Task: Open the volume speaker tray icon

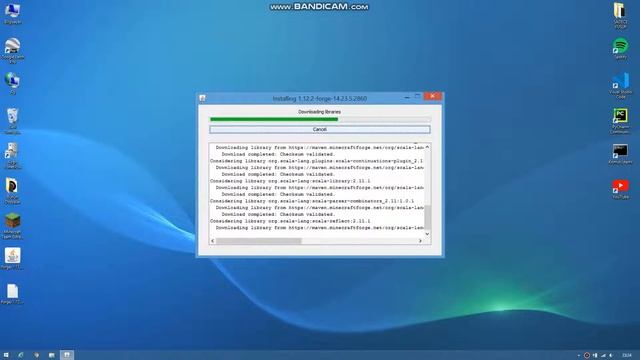Action: pyautogui.click(x=611, y=356)
